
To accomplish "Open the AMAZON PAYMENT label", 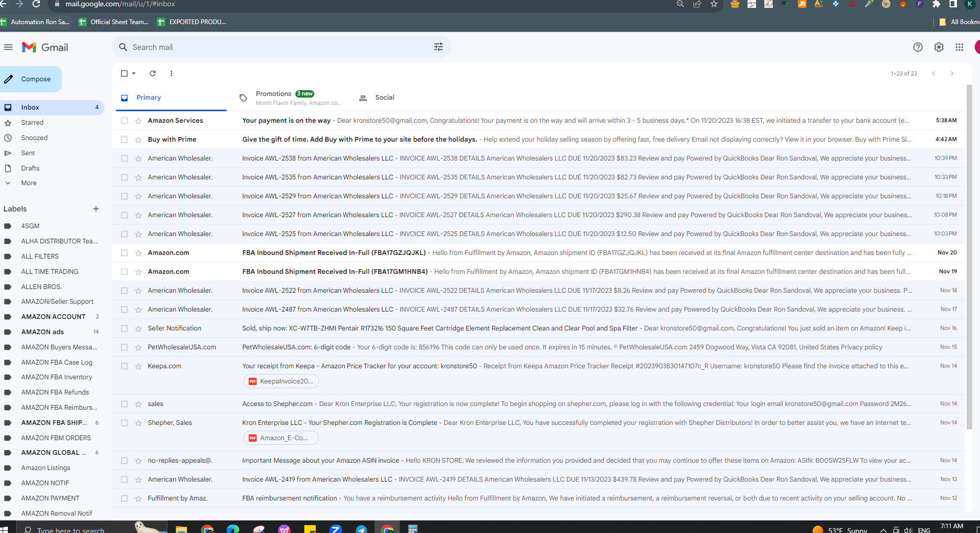I will pyautogui.click(x=50, y=498).
